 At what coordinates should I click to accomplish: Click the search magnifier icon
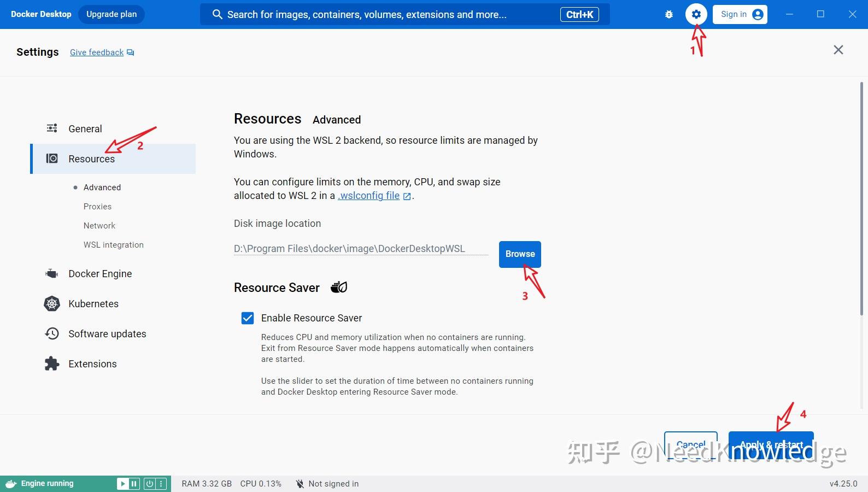[217, 15]
